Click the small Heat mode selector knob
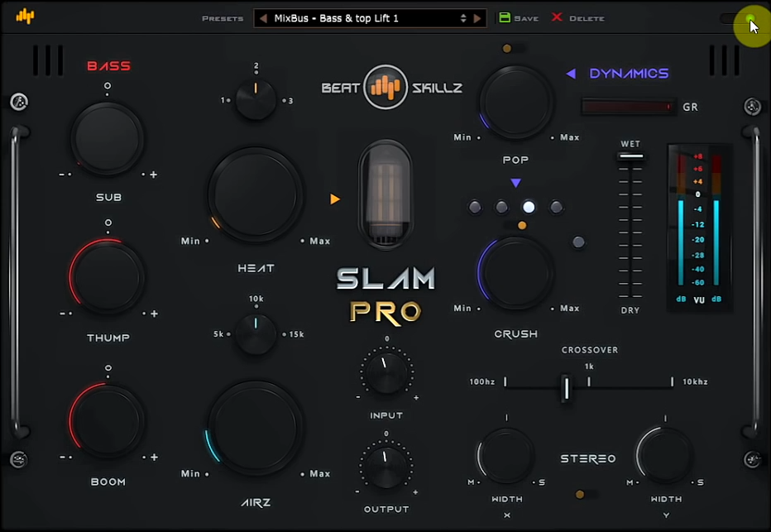The width and height of the screenshot is (771, 532). click(256, 100)
